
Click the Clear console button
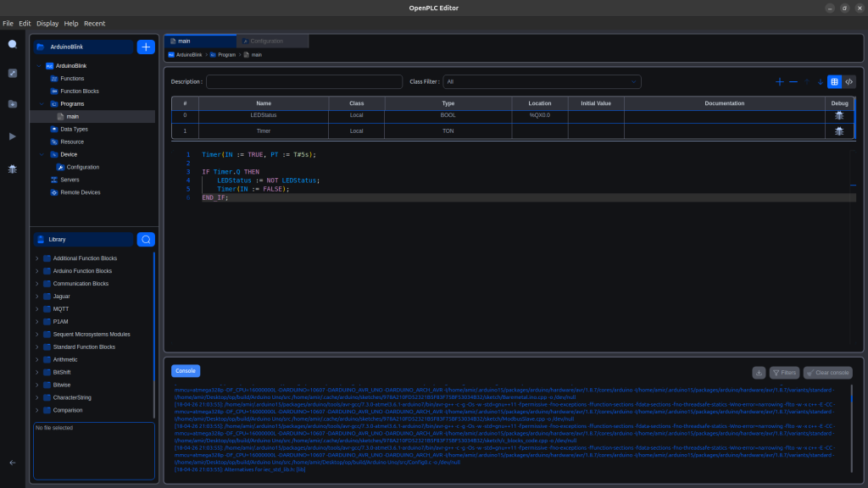pyautogui.click(x=827, y=373)
